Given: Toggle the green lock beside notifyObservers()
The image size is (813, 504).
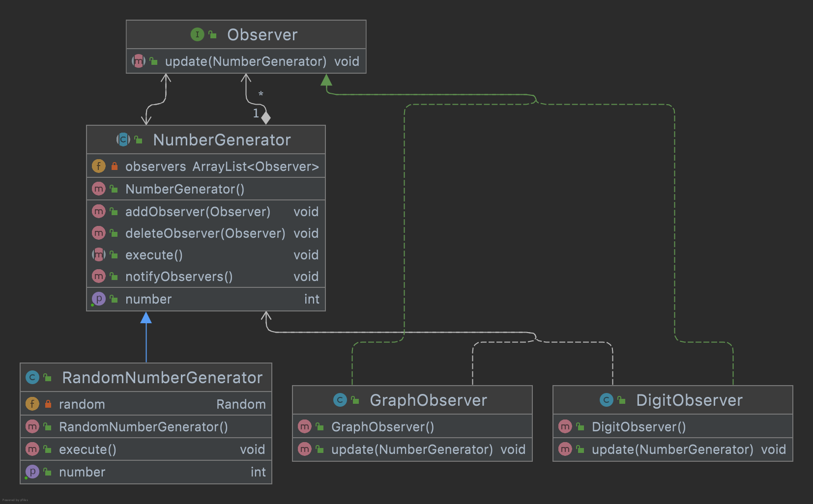Looking at the screenshot, I should click(115, 276).
